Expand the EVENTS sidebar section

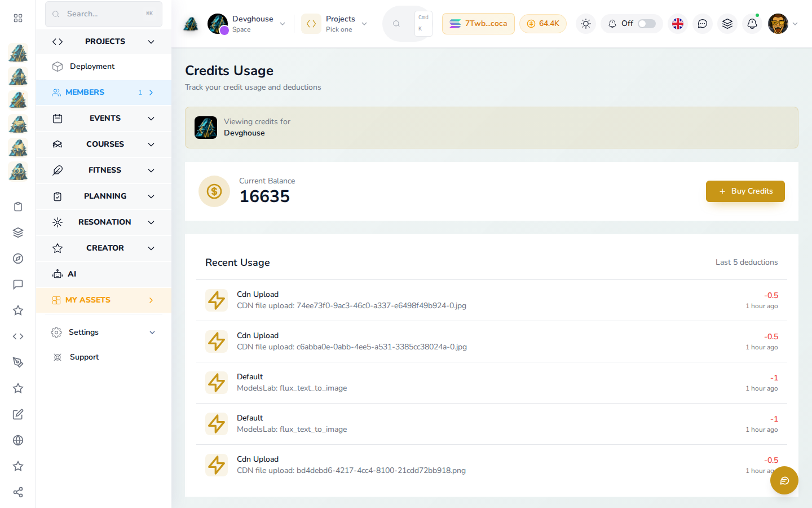(104, 119)
